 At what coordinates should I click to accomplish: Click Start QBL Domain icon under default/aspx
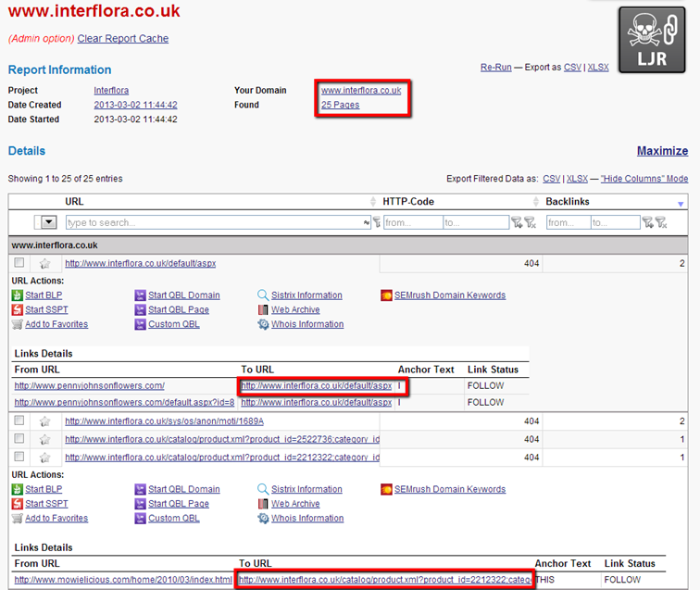click(x=140, y=295)
